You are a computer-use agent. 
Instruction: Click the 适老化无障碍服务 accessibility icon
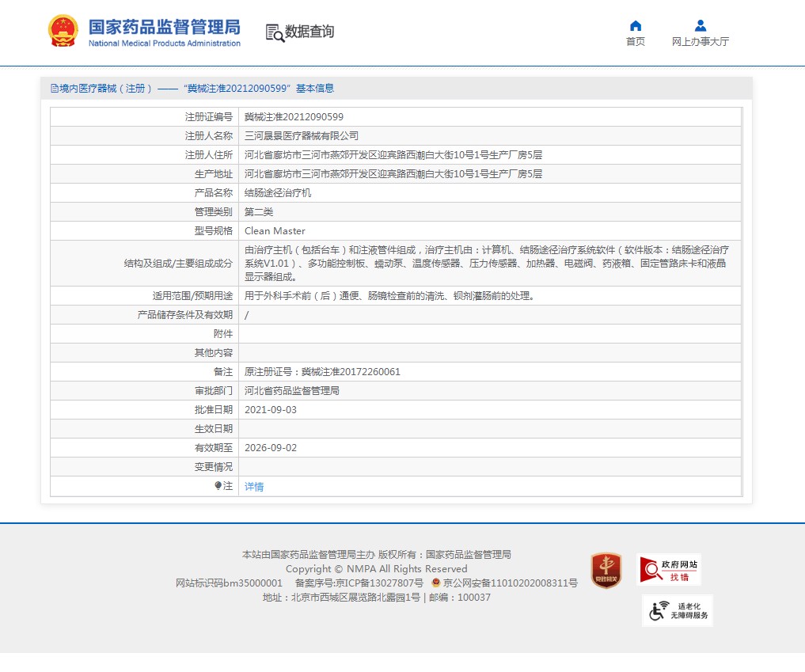pyautogui.click(x=678, y=610)
